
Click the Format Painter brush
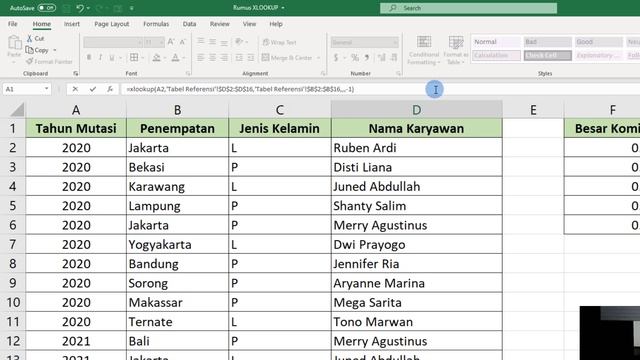(x=49, y=62)
